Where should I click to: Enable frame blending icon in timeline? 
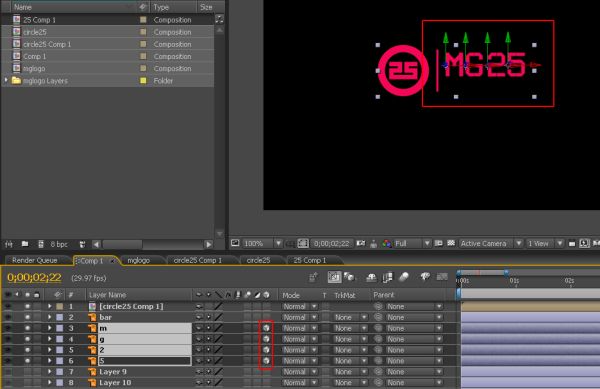coord(388,277)
